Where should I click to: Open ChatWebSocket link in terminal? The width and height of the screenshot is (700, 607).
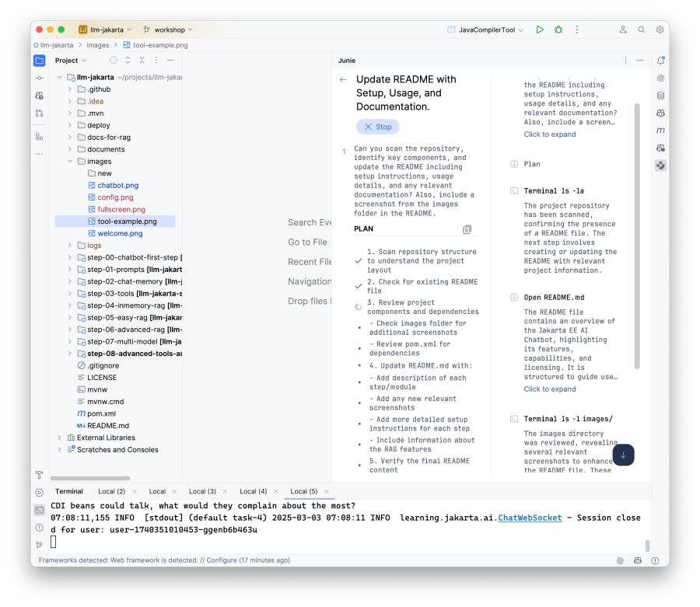(x=530, y=518)
